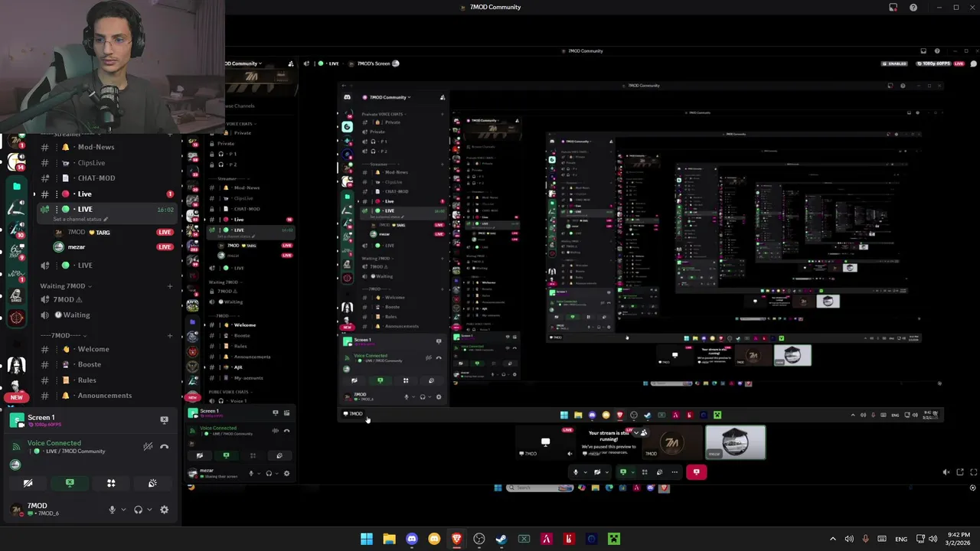Open the Announcements channel

pos(107,396)
